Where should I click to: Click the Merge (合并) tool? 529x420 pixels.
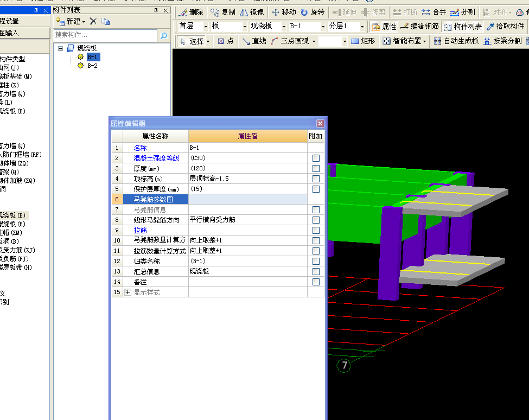(x=434, y=12)
